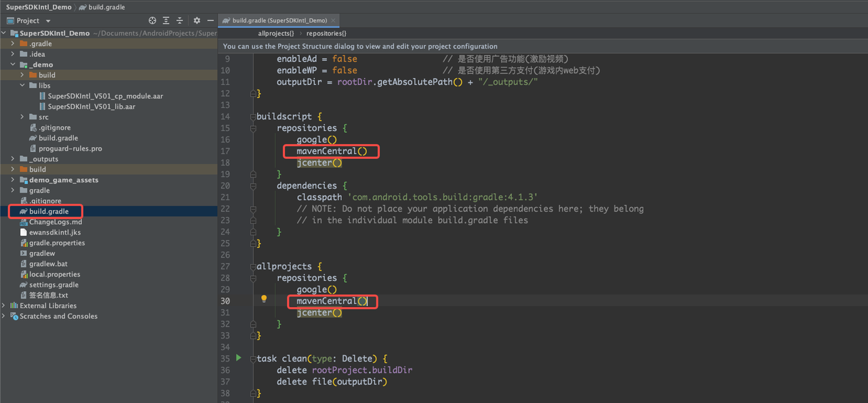Screen dimensions: 868x403
Task: Open gradle.properties in the project tree
Action: [x=57, y=243]
